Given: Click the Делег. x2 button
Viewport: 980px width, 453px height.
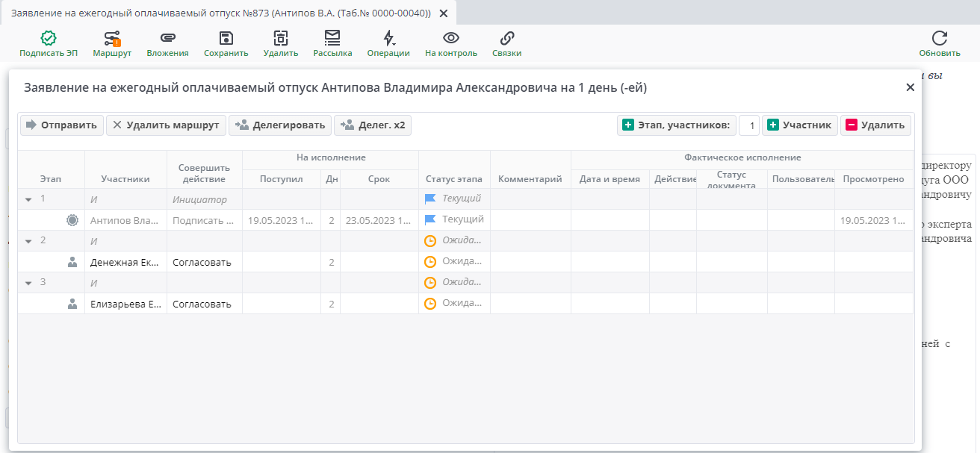Looking at the screenshot, I should pyautogui.click(x=373, y=125).
